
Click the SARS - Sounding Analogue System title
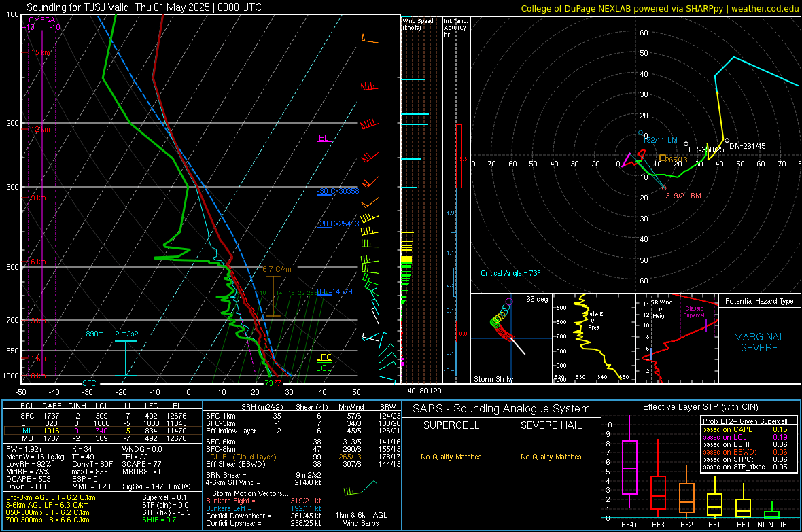point(501,409)
